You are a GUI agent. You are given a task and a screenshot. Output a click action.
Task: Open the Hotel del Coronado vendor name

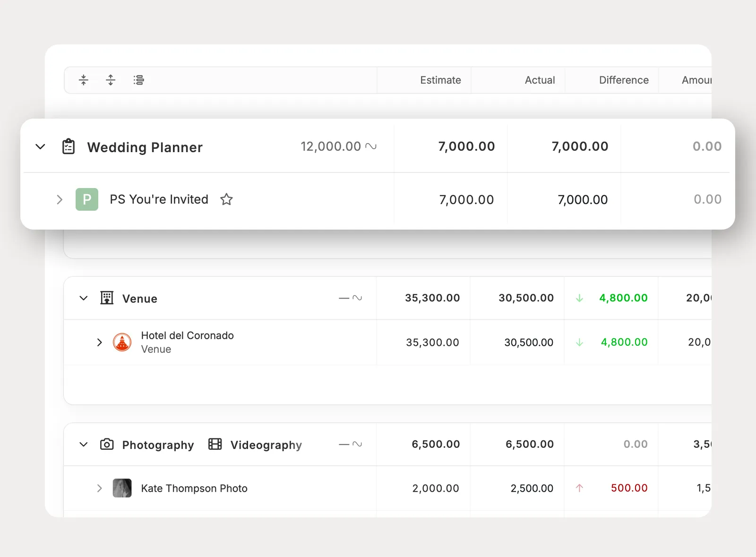click(x=187, y=335)
